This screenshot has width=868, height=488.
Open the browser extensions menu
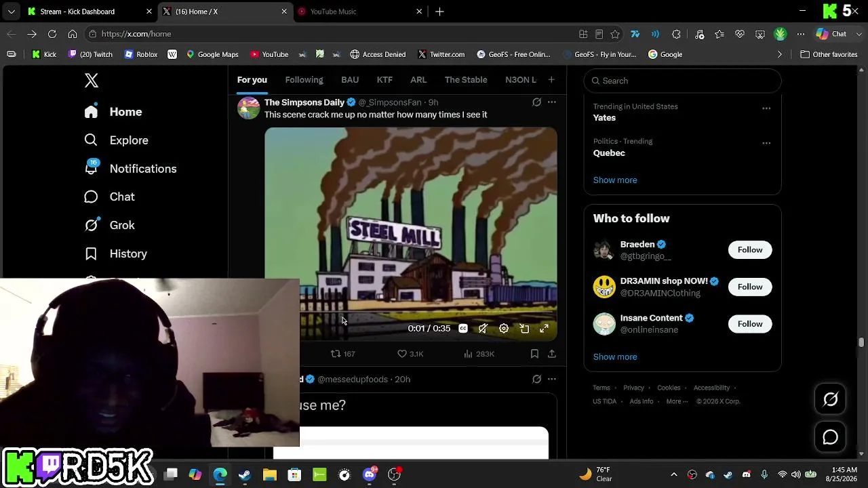click(676, 34)
